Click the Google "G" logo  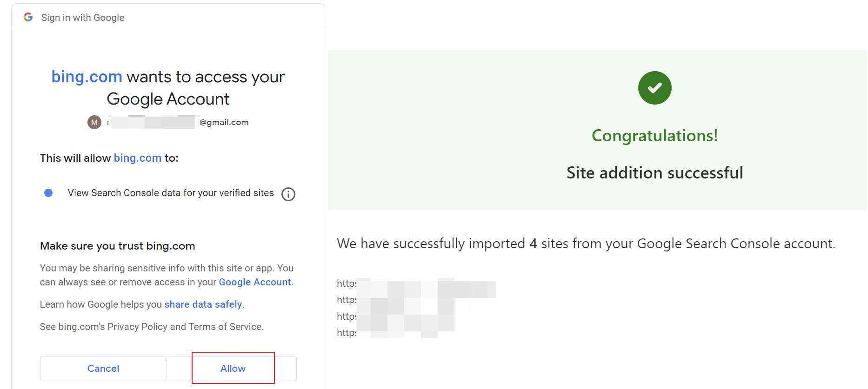coord(28,17)
